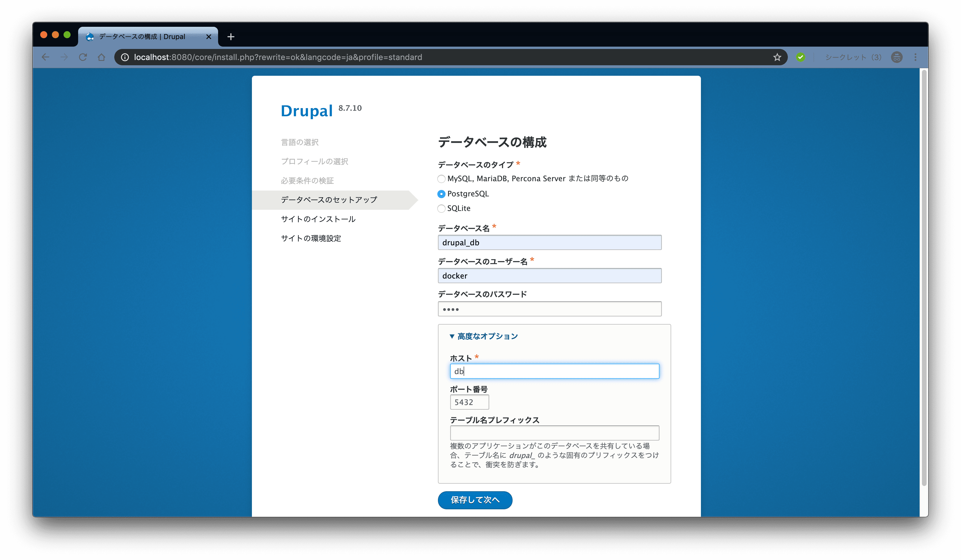Open the green checkmark extension icon
Screen dimensions: 961x560
(800, 57)
